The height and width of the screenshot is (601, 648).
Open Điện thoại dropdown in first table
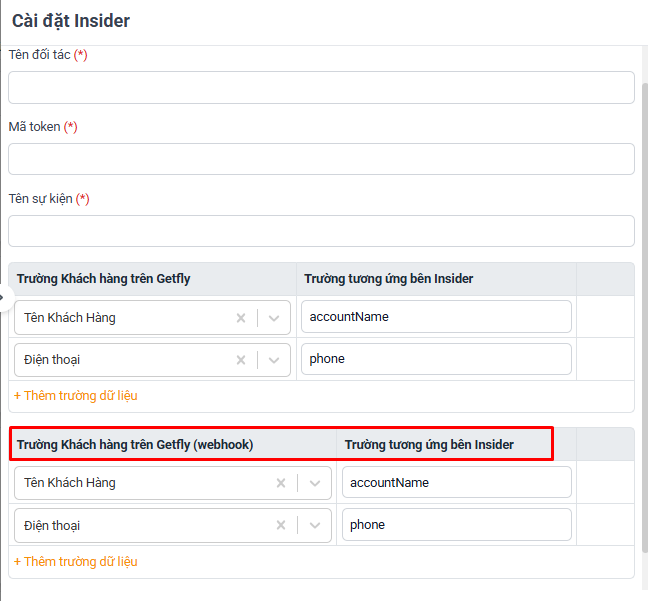tap(274, 360)
